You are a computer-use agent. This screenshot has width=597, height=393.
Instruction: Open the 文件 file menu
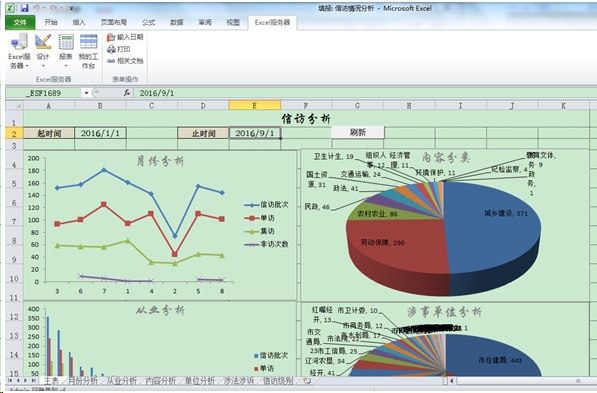[x=20, y=22]
